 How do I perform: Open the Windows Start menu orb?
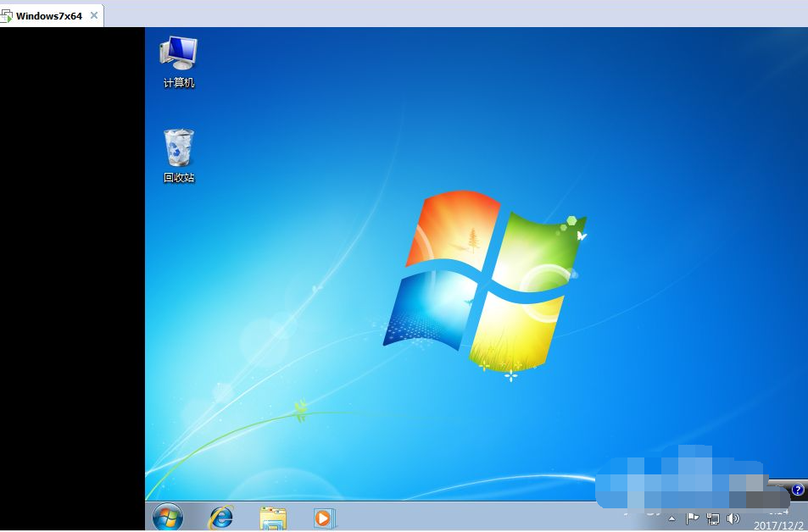(166, 517)
